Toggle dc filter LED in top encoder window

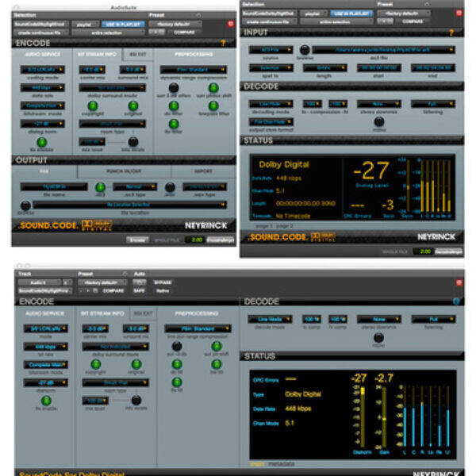174,106
